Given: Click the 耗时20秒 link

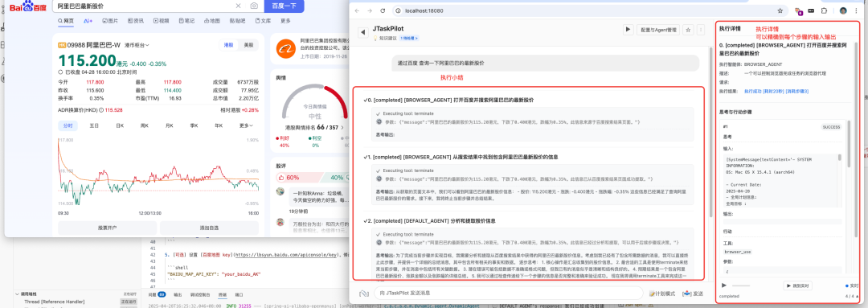Looking at the screenshot, I should pos(774,91).
